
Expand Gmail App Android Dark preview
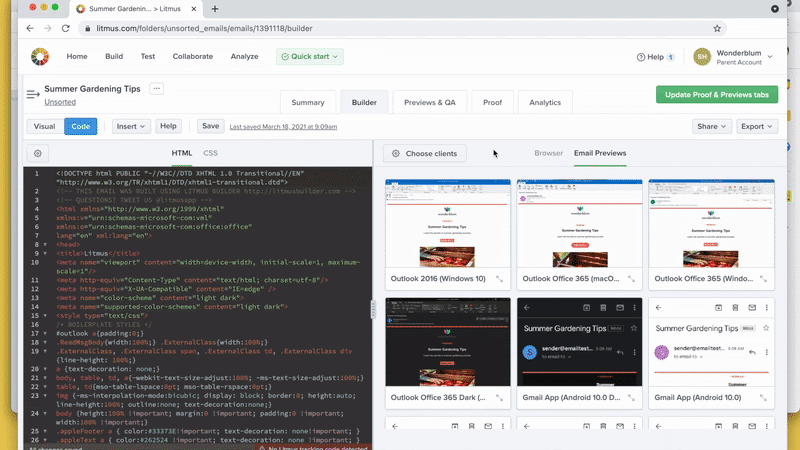(631, 397)
